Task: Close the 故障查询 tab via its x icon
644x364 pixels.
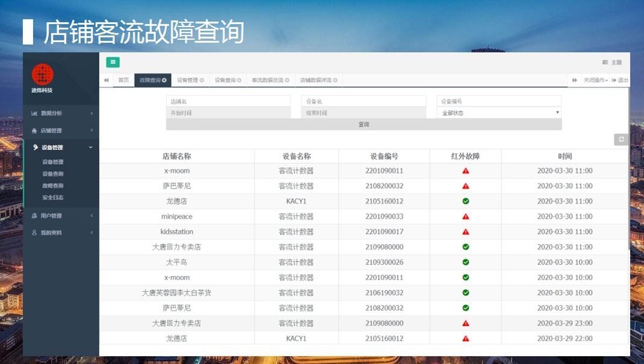Action: click(x=164, y=80)
